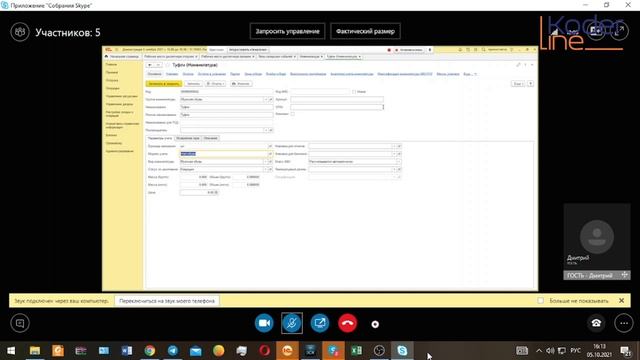Click Записать button in shared 1C screen

tap(193, 84)
